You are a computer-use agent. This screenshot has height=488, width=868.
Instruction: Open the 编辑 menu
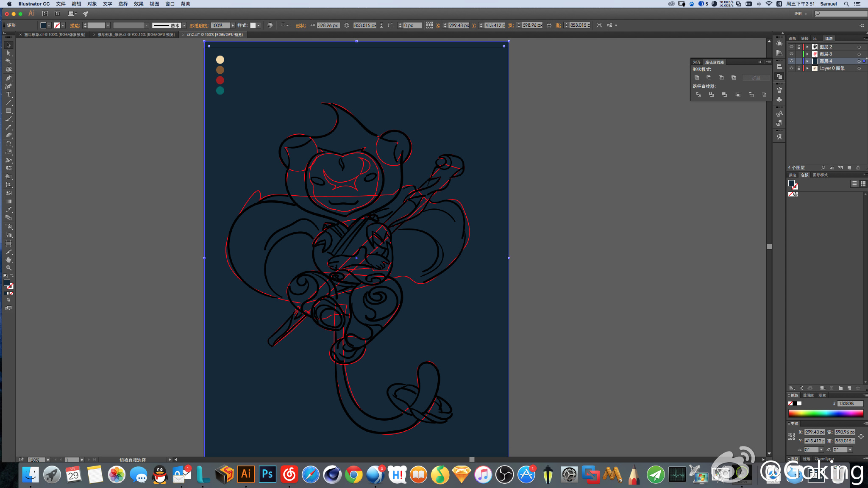(x=76, y=4)
